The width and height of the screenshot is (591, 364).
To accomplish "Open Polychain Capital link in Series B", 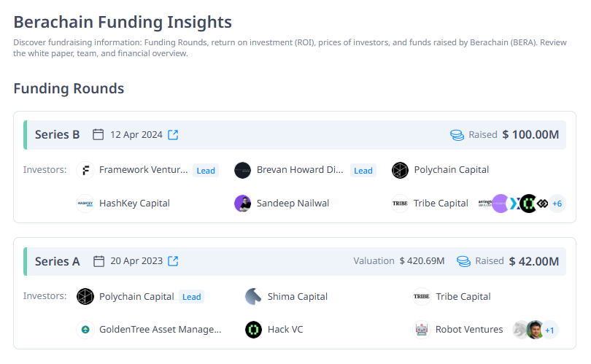I will pos(451,170).
